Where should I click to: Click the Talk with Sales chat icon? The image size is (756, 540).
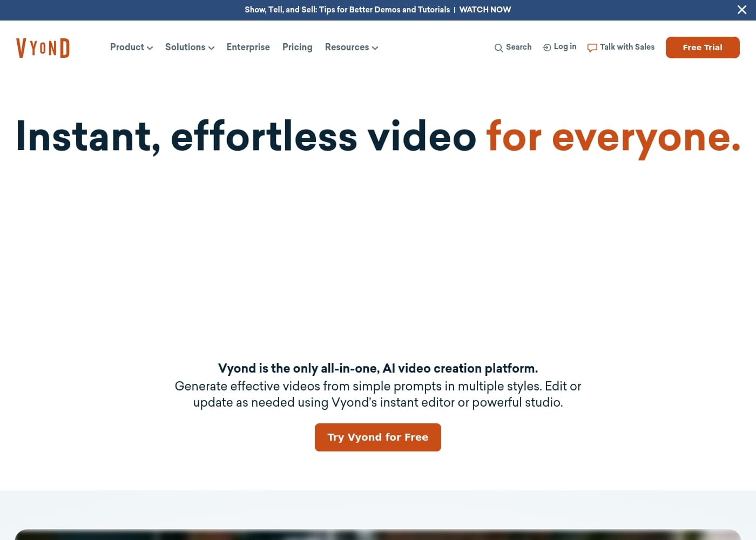[x=592, y=48]
